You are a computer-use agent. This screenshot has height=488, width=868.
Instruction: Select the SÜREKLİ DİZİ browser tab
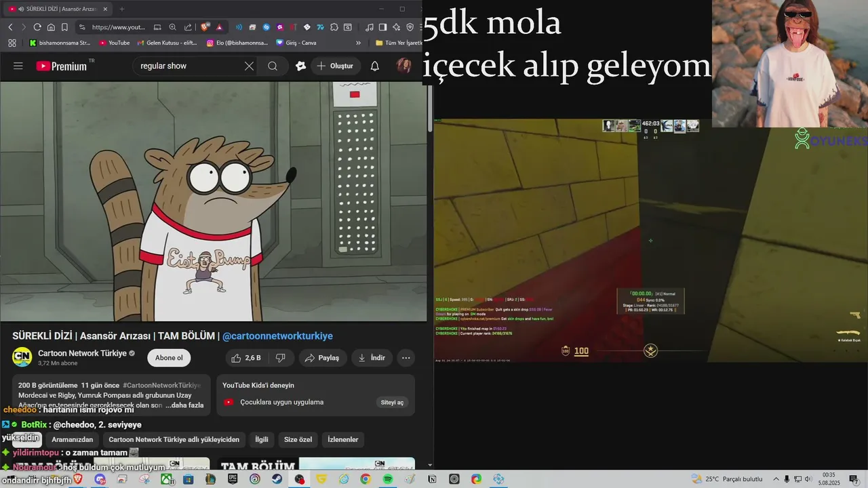click(59, 9)
